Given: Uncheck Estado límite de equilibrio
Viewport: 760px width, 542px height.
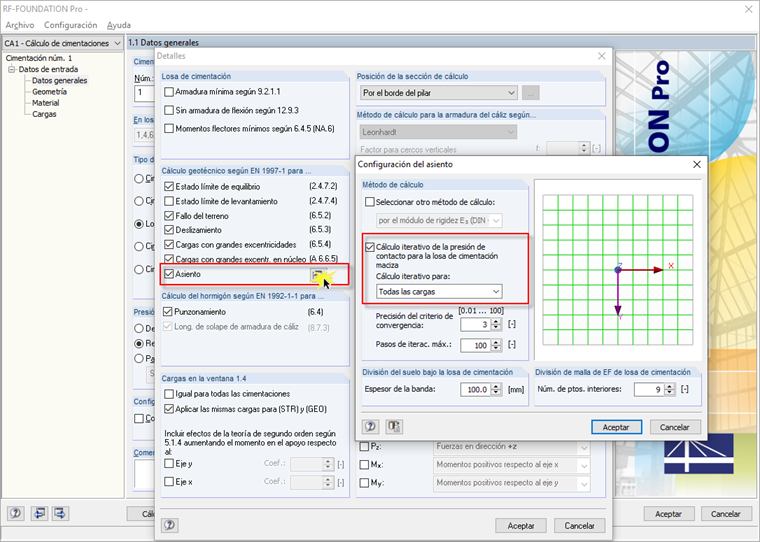Looking at the screenshot, I should (x=169, y=186).
